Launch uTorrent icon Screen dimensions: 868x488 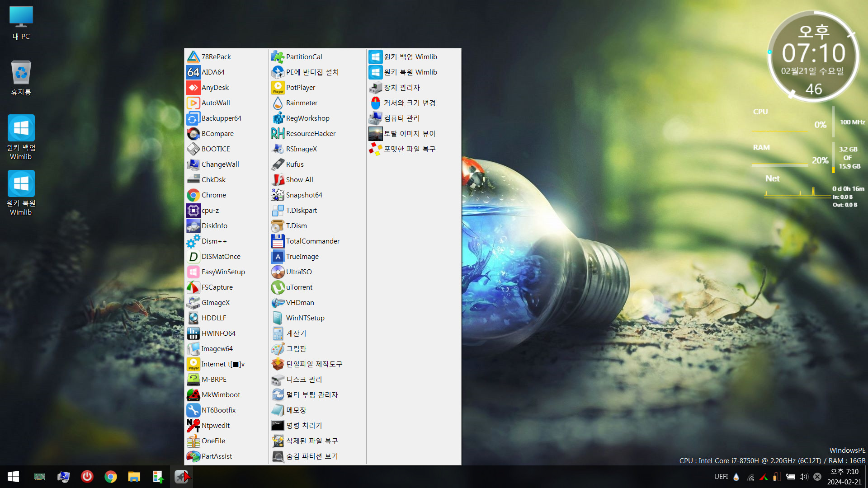[278, 287]
